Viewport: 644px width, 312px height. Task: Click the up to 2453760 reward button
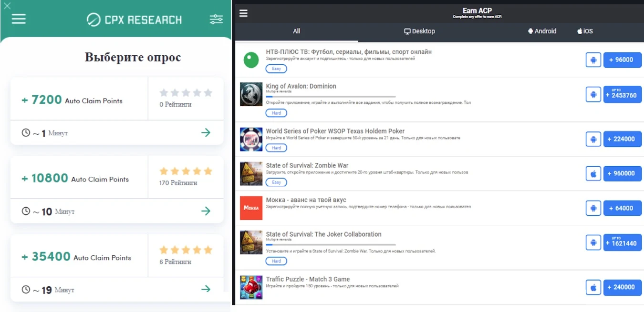[623, 94]
